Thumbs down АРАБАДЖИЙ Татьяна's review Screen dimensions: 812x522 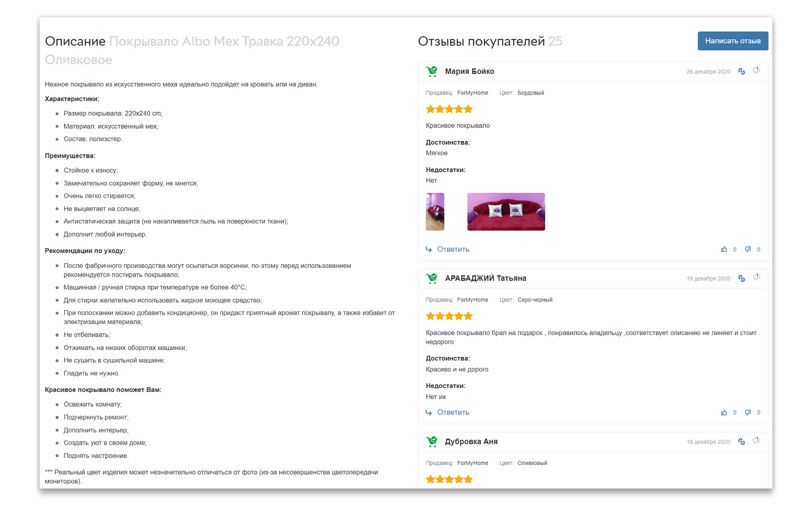pos(748,412)
